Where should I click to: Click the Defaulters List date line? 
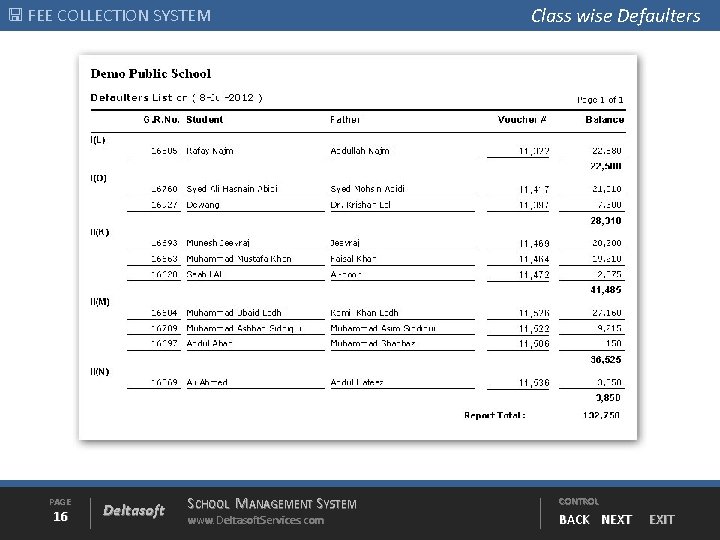176,97
